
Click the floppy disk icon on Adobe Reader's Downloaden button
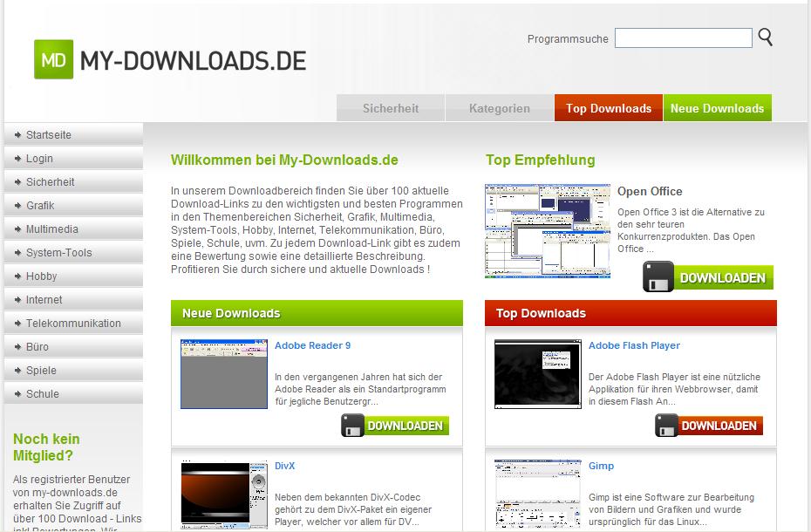pyautogui.click(x=352, y=426)
